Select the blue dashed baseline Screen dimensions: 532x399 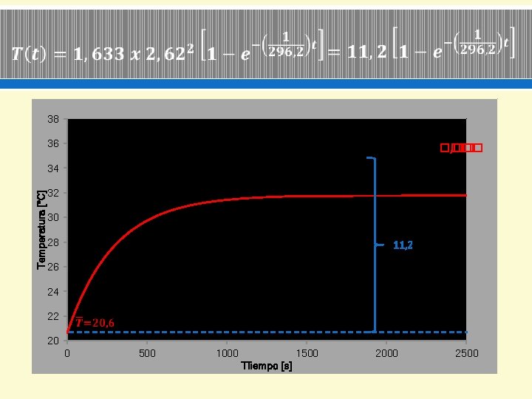267,332
